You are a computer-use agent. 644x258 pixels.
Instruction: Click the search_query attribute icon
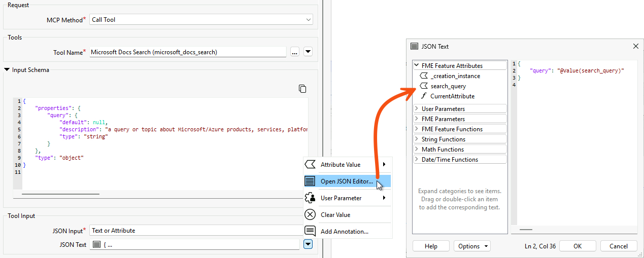point(424,86)
